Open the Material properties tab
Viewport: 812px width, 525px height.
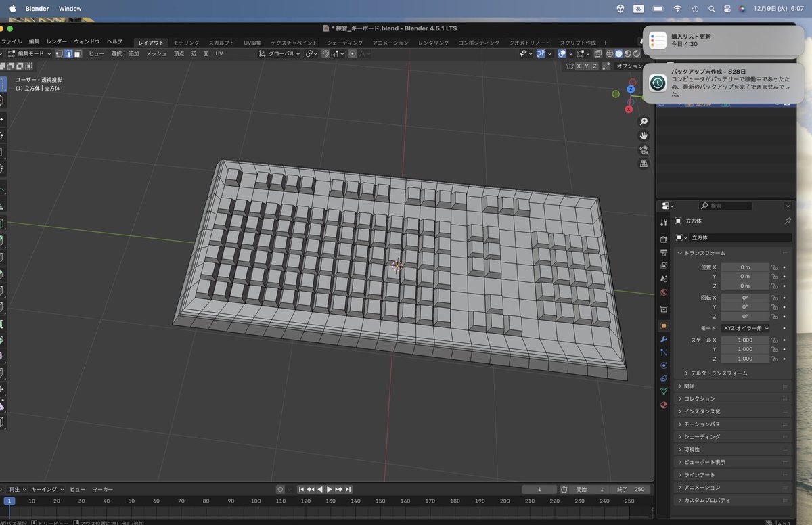[x=663, y=405]
